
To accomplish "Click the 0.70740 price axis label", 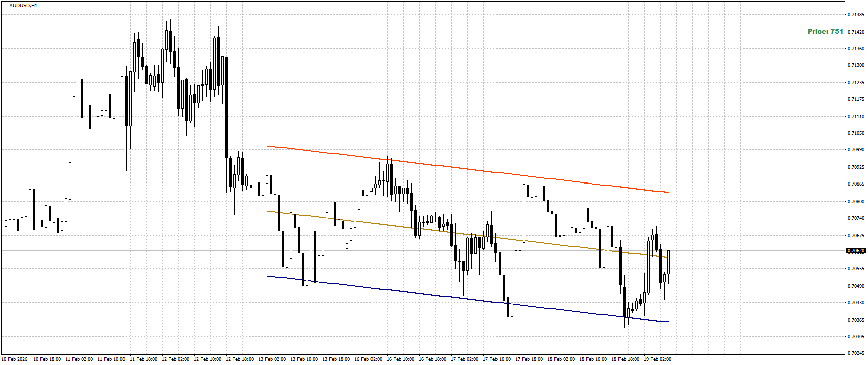I will tap(856, 218).
